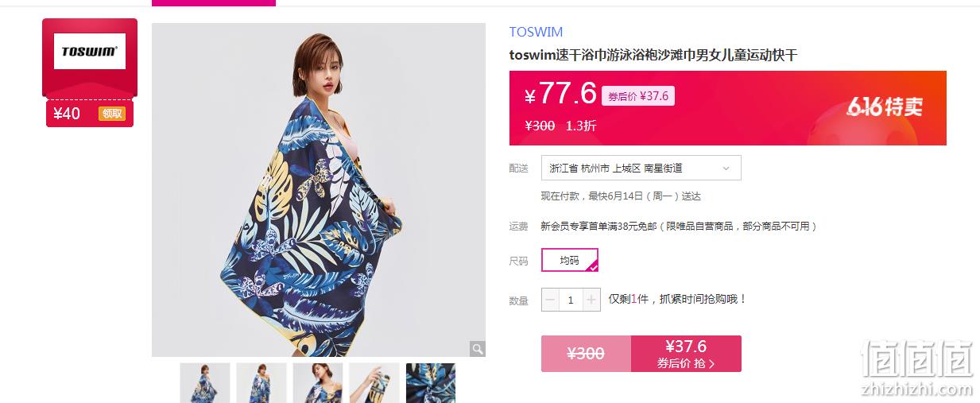Open the delivery address dropdown
The height and width of the screenshot is (403, 980).
pos(641,168)
